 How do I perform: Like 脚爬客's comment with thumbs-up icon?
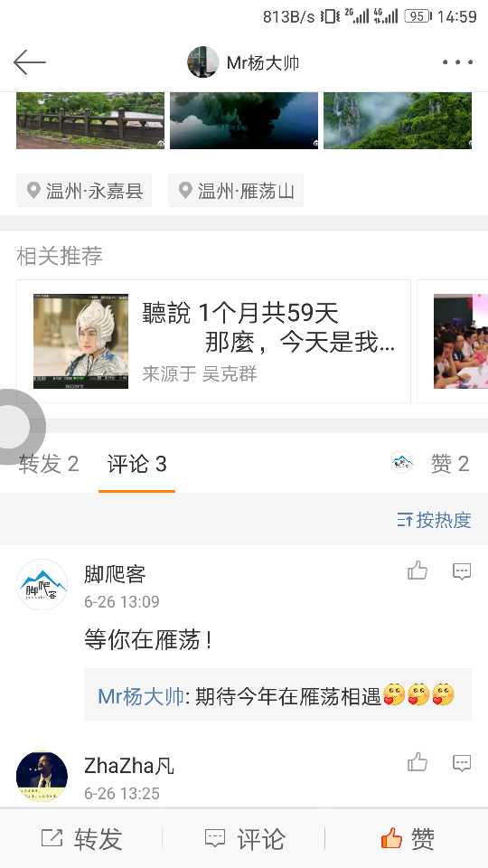click(x=418, y=571)
